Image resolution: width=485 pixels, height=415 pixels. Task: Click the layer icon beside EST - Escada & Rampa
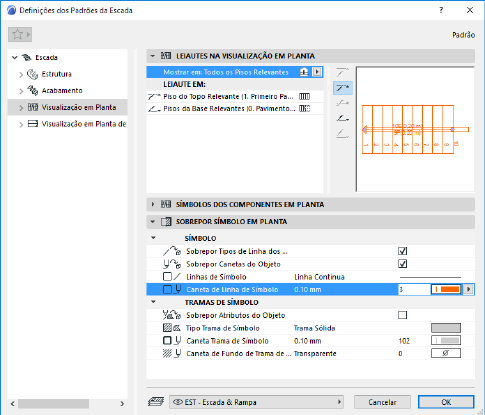click(x=156, y=402)
